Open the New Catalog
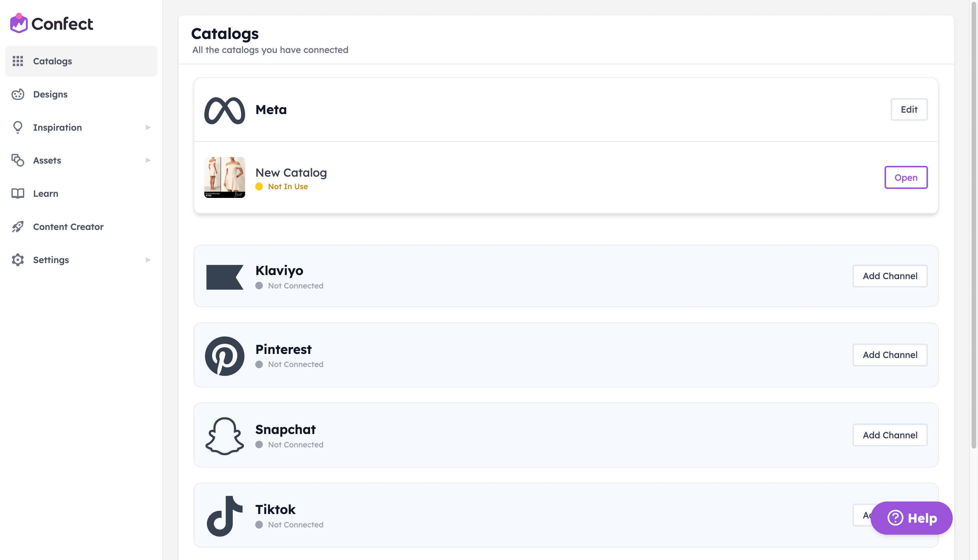 (906, 177)
